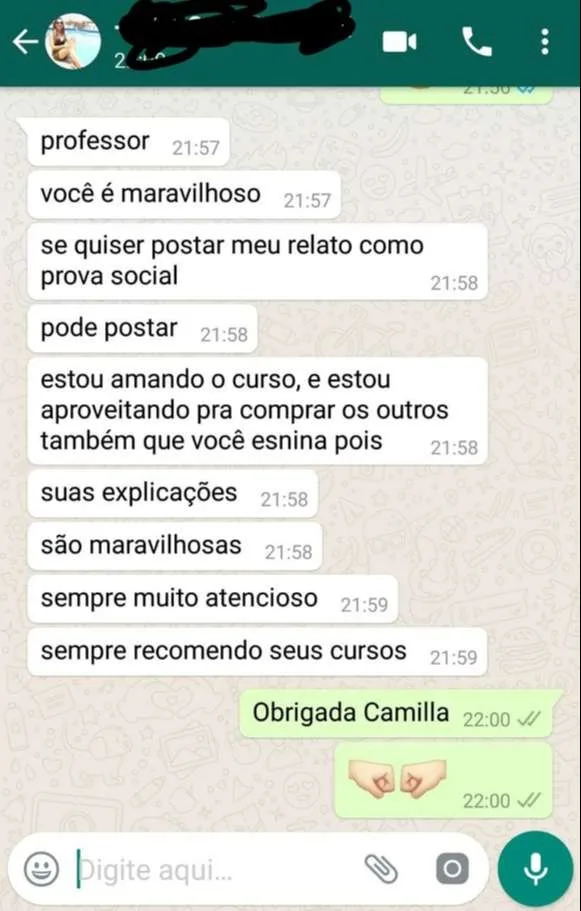Tap the 'prova social' message bubble
The height and width of the screenshot is (911, 581).
coord(257,261)
